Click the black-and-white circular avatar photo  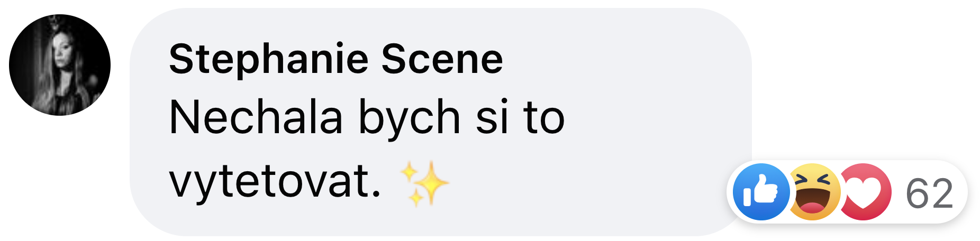tap(60, 65)
